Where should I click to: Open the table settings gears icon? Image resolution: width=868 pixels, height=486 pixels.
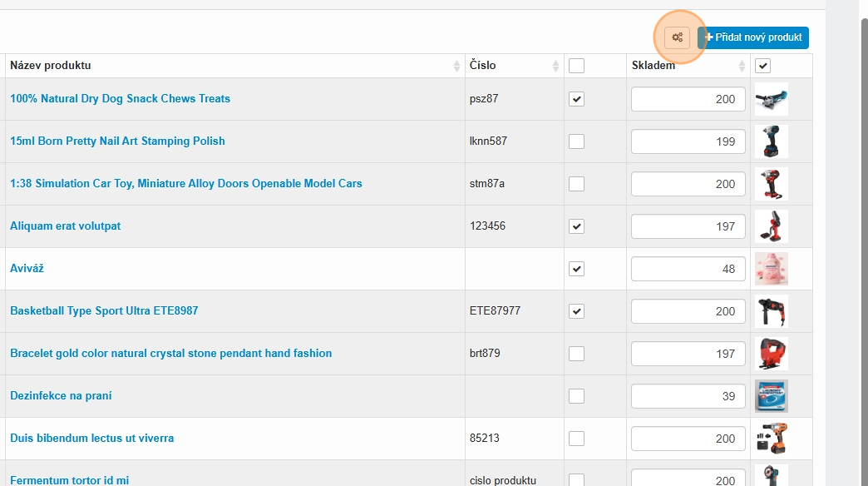tap(678, 37)
